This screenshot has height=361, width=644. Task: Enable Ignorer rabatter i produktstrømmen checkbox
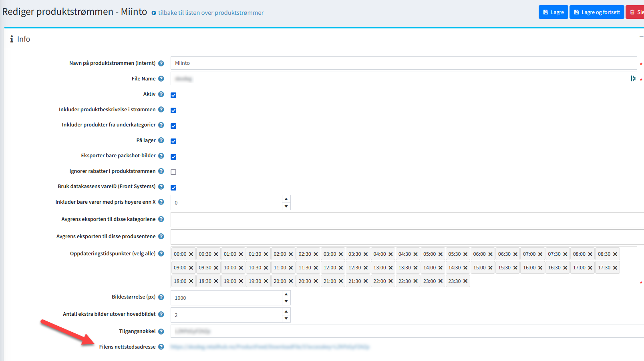click(173, 172)
